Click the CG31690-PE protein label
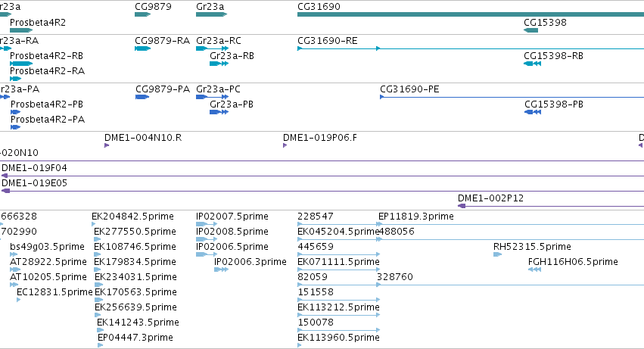 pyautogui.click(x=409, y=89)
